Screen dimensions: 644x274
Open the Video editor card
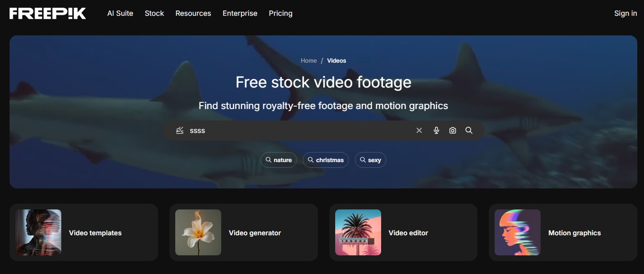[x=403, y=233]
